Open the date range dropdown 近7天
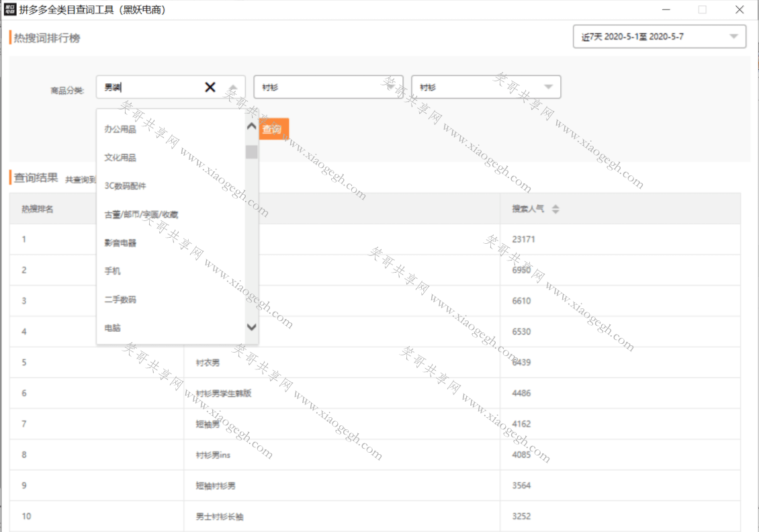 pyautogui.click(x=660, y=37)
